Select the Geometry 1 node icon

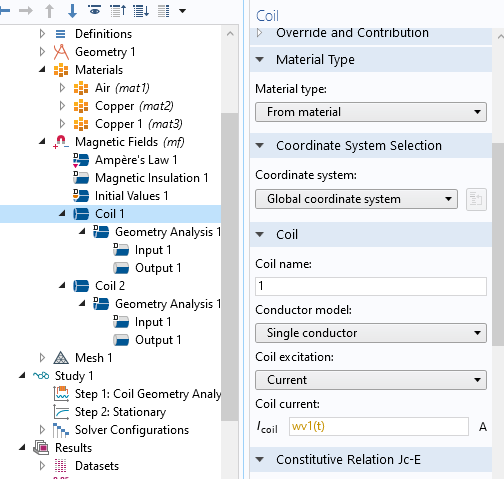coord(61,52)
